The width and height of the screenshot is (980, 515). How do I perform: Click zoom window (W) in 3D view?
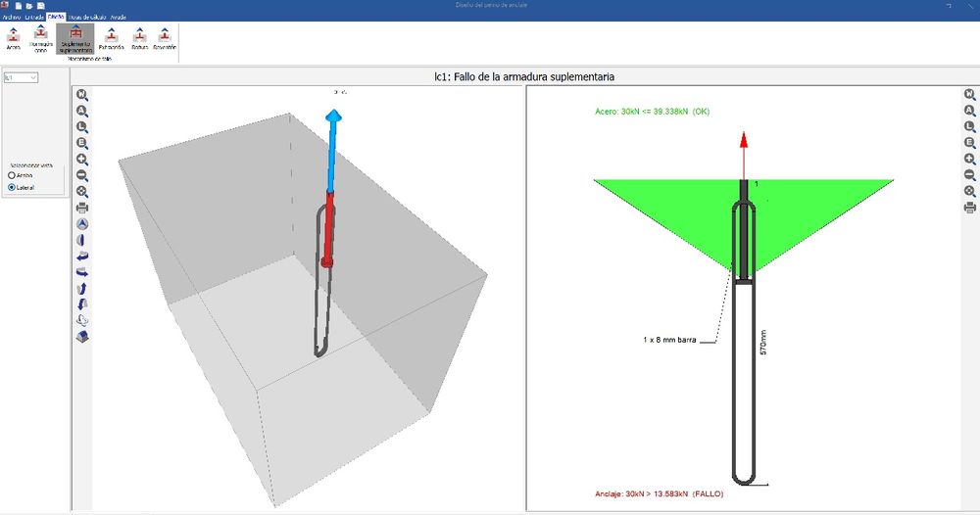82,95
